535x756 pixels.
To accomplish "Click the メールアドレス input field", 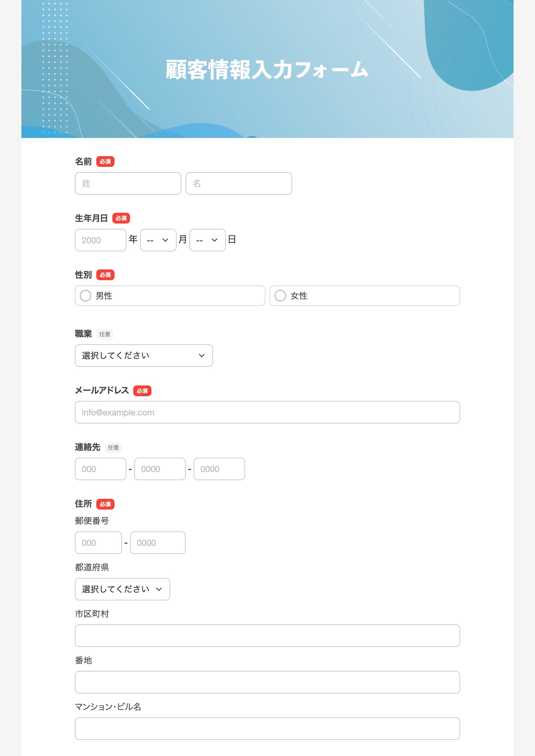I will pyautogui.click(x=267, y=412).
